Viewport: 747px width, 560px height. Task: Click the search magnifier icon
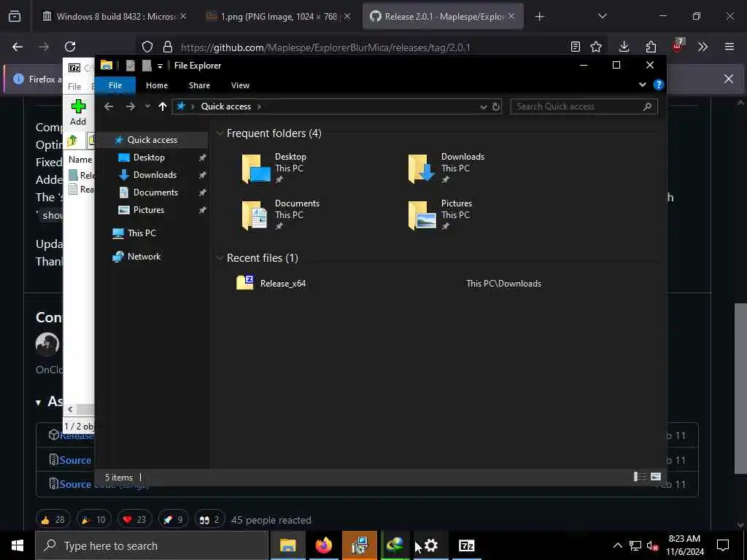pyautogui.click(x=647, y=106)
